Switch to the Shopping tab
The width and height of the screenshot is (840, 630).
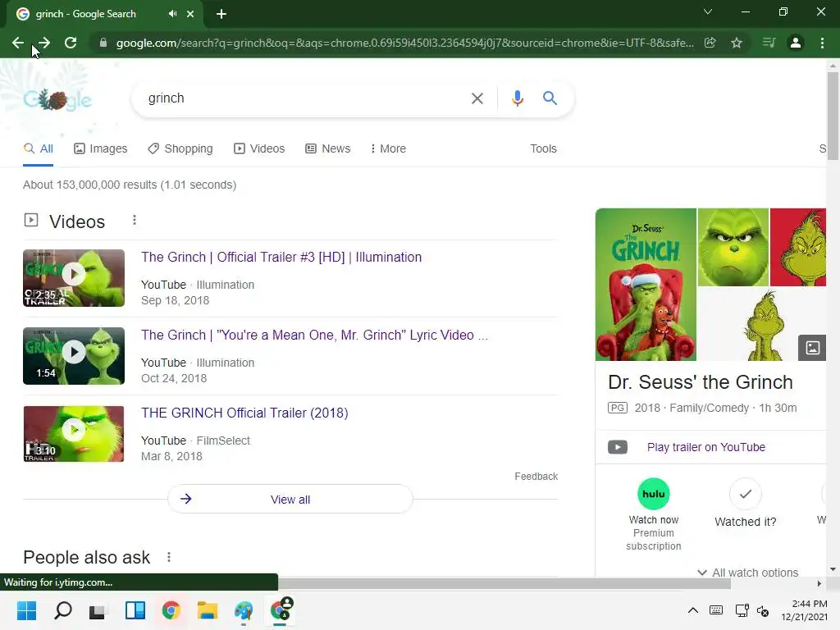pos(180,149)
